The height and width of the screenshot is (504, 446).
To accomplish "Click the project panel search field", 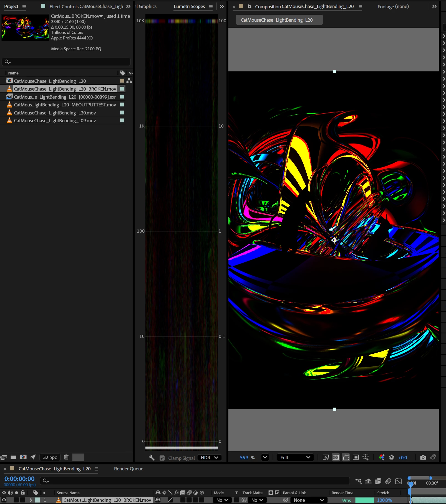I will 66,62.
